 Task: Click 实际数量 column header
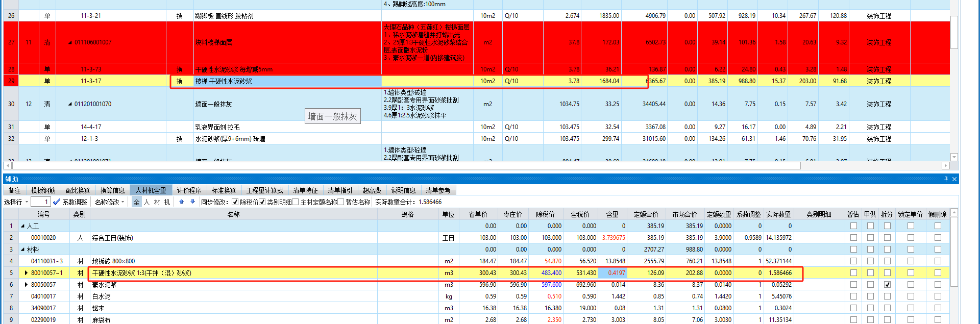click(x=778, y=214)
